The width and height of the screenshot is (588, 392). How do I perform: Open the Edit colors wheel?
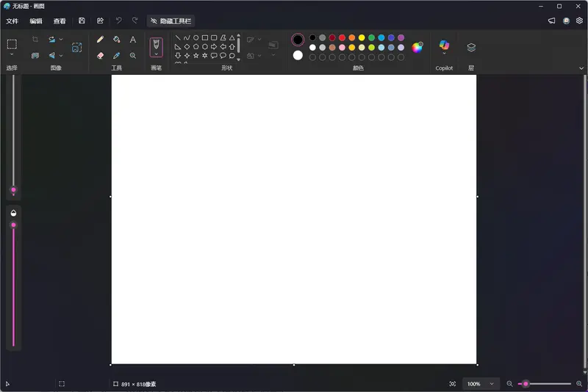pos(417,48)
